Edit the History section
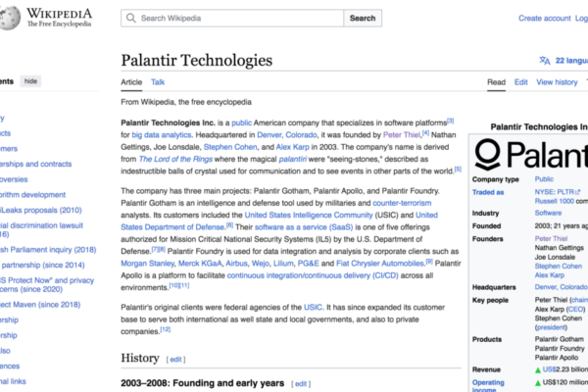 175,360
